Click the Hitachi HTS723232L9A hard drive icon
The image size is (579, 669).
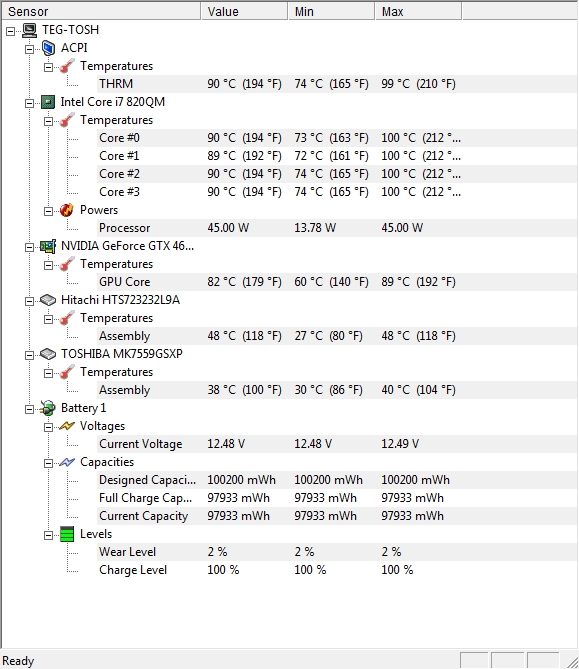point(48,300)
